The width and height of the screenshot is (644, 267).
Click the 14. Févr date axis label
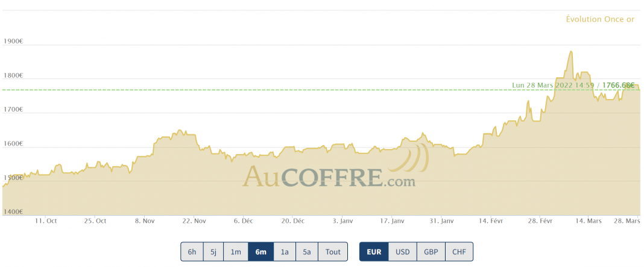point(490,221)
